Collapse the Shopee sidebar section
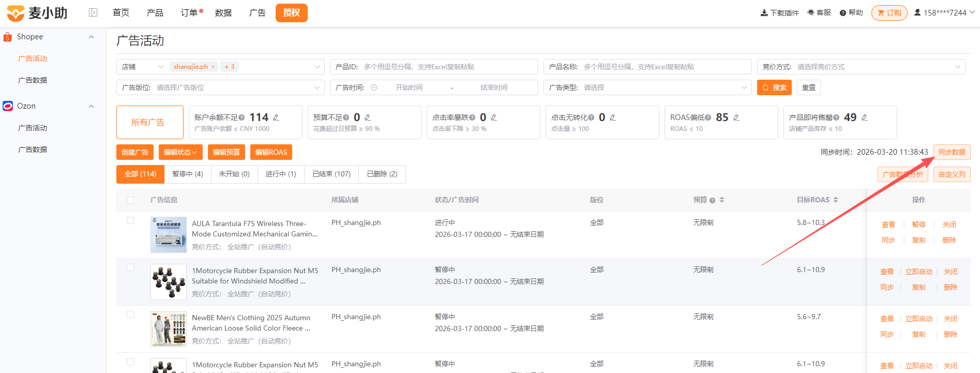980x373 pixels. tap(92, 37)
